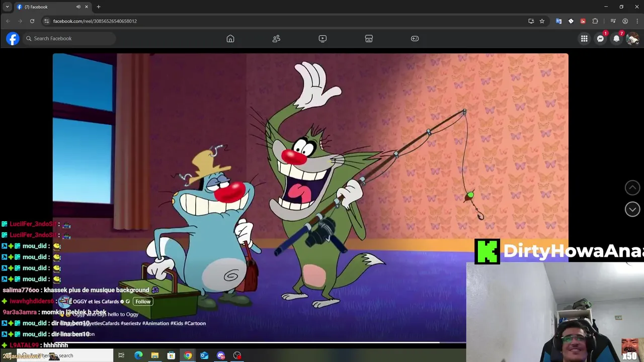Bookmark this page with the star icon
This screenshot has width=644, height=362.
(x=542, y=21)
